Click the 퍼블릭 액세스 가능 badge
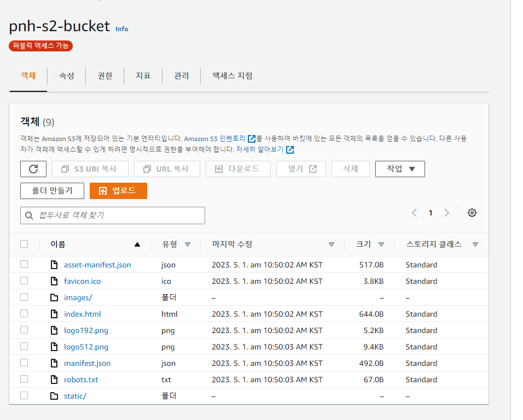This screenshot has width=523, height=420. tap(40, 46)
